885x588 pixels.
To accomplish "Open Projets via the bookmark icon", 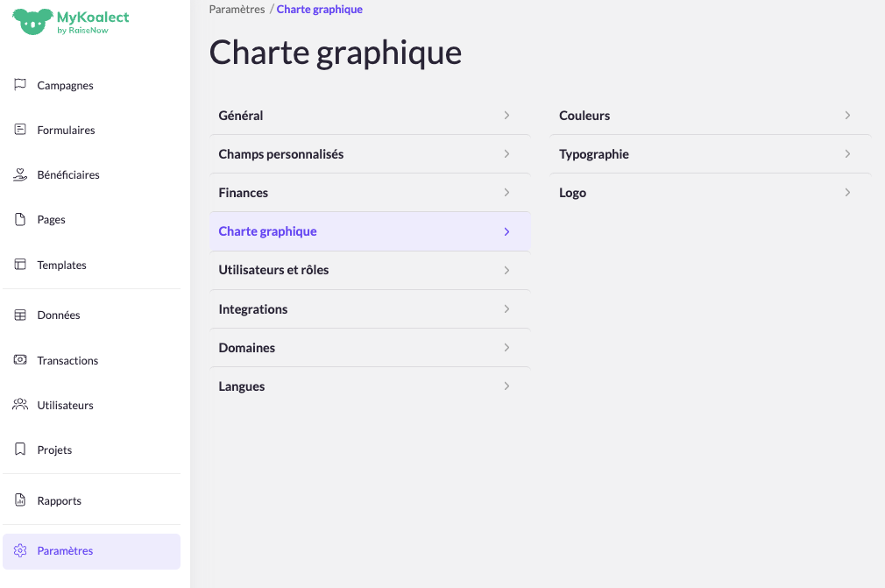I will pos(20,449).
